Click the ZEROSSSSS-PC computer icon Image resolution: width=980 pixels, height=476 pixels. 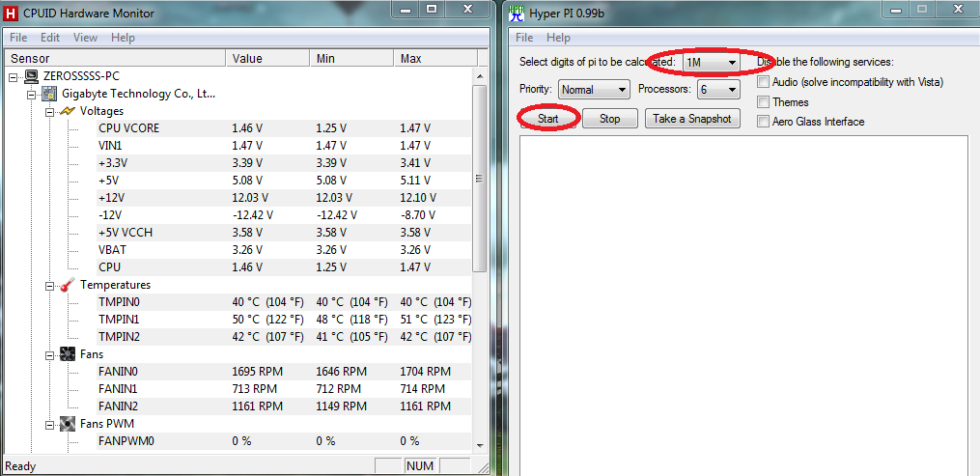[31, 76]
